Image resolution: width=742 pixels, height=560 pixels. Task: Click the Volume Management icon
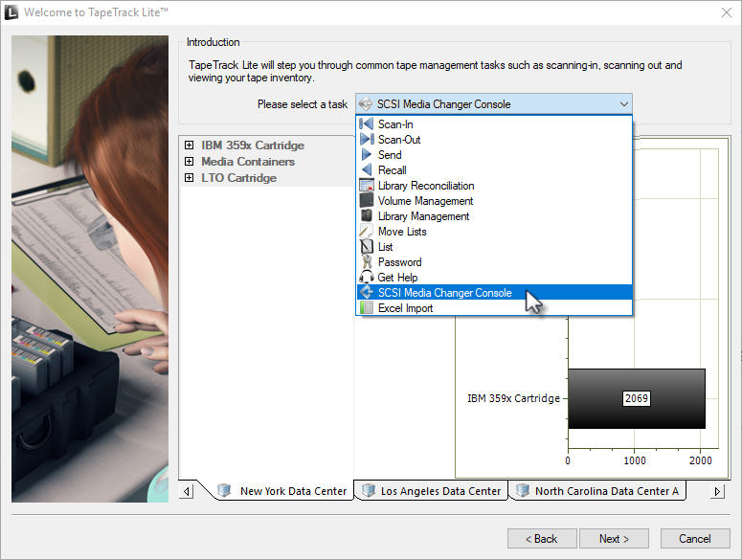pyautogui.click(x=367, y=200)
